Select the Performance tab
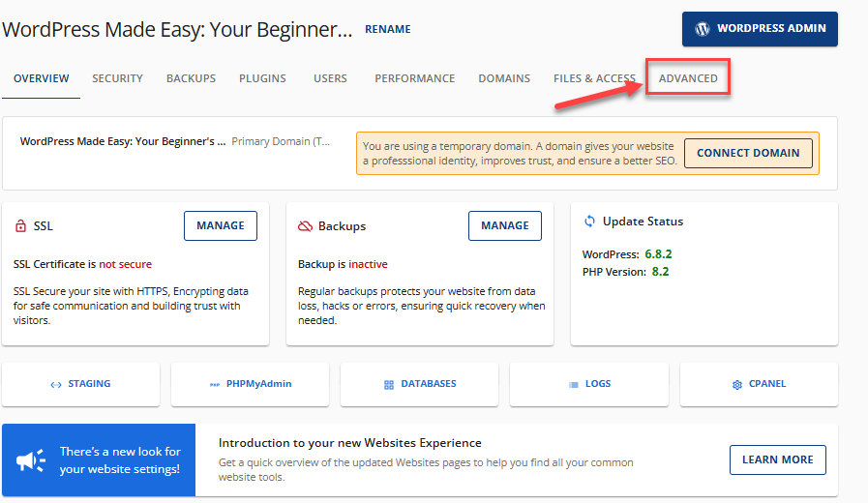Viewport: 868px width, 503px height. 414,78
